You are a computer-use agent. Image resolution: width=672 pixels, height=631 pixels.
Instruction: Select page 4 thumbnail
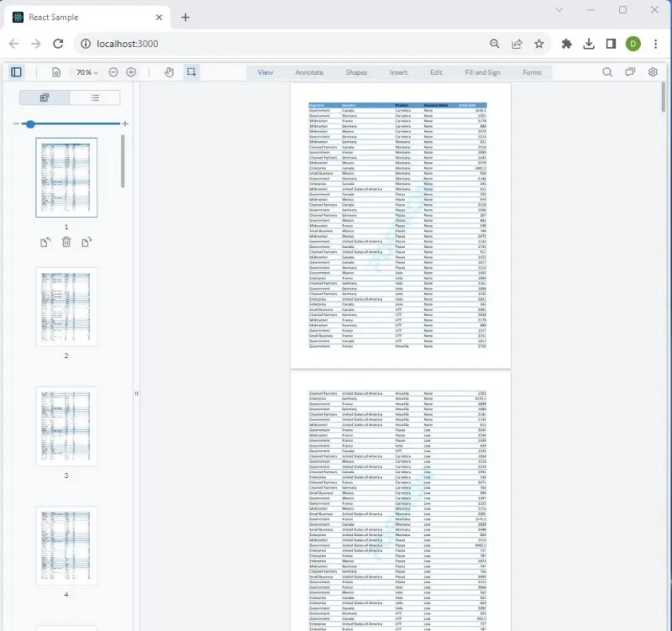(66, 546)
